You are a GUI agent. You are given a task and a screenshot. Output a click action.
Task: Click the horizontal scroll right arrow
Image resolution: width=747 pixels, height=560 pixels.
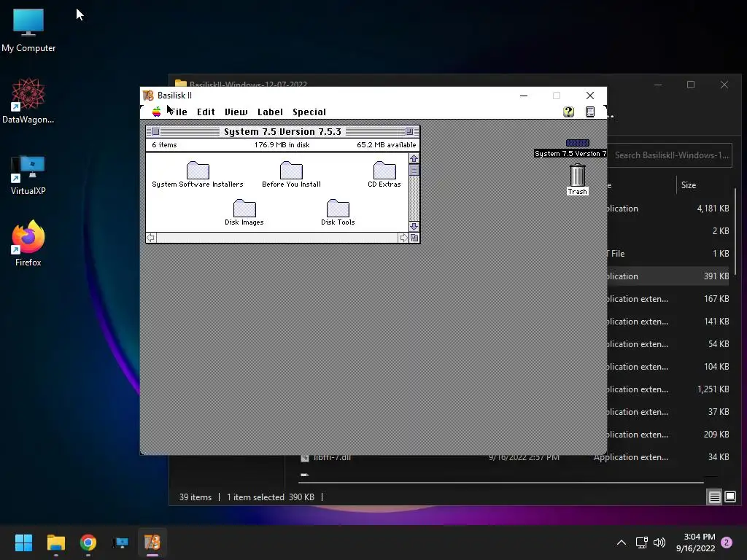tap(403, 238)
